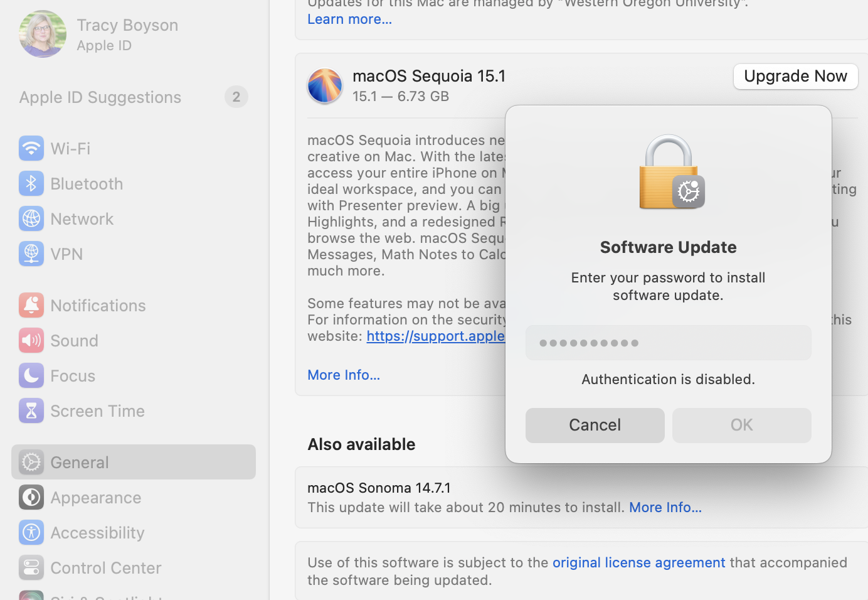Click the Accessibility icon in sidebar
868x600 pixels.
[31, 532]
